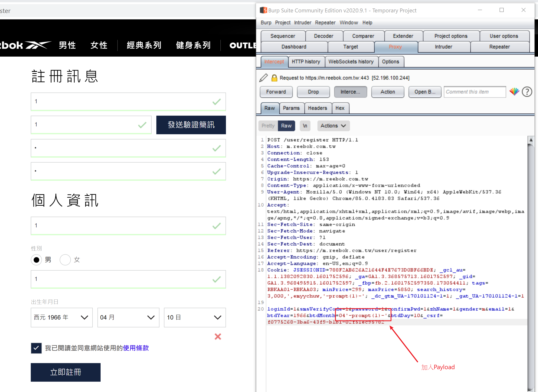Image resolution: width=538 pixels, height=392 pixels.
Task: Switch to the Hex tab
Action: 340,108
